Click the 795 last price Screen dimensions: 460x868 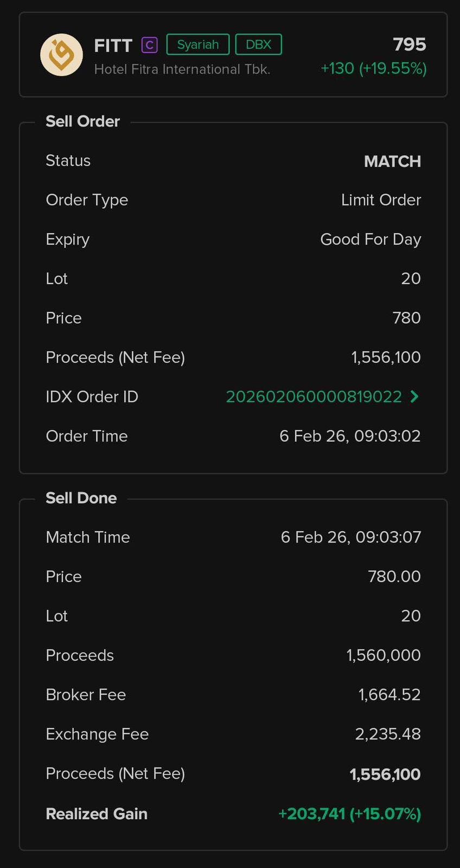410,44
